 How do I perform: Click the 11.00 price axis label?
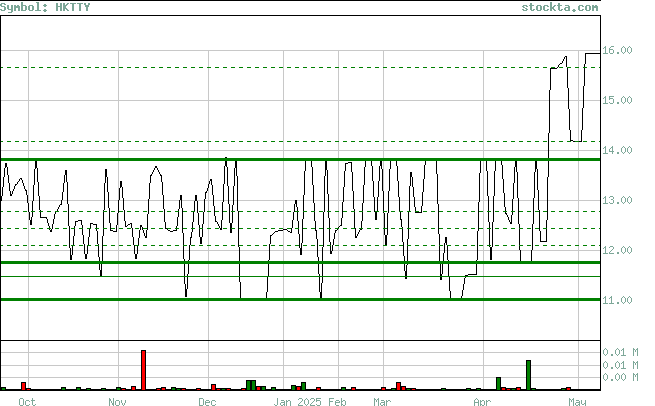617,300
